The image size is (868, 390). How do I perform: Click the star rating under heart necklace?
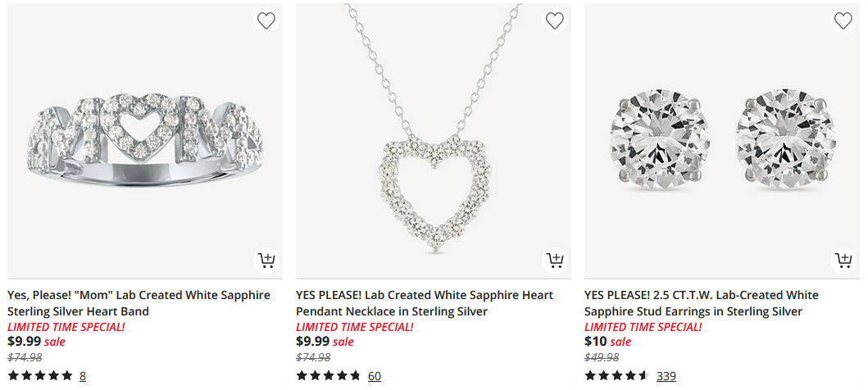(x=328, y=376)
